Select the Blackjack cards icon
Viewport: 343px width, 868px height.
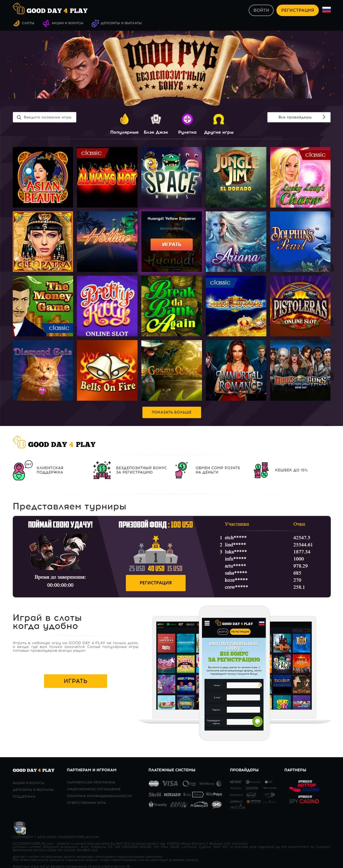click(x=155, y=119)
